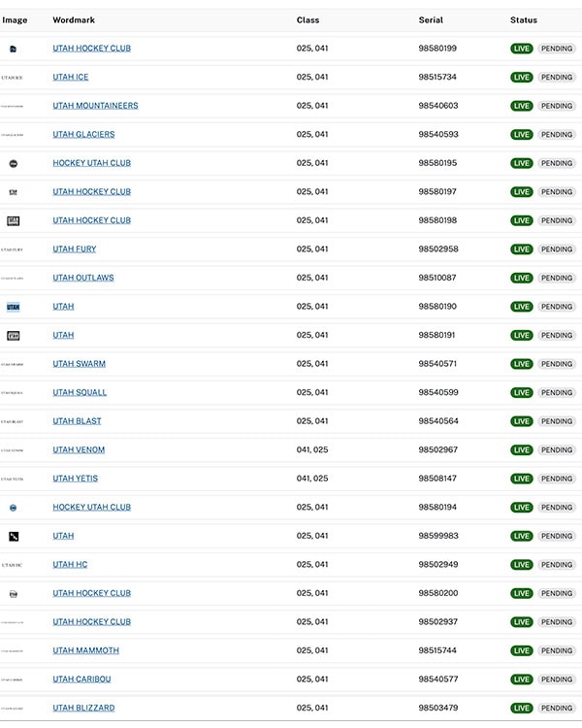Open the logo thumbnail for serial 98580198
Viewport: 582px width, 728px height.
[13, 220]
